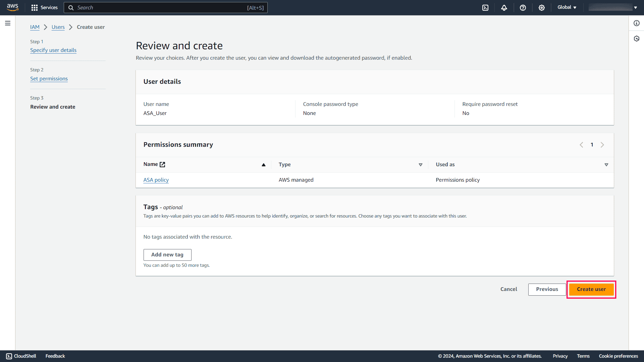
Task: Open the external link icon beside Name column
Action: (163, 164)
